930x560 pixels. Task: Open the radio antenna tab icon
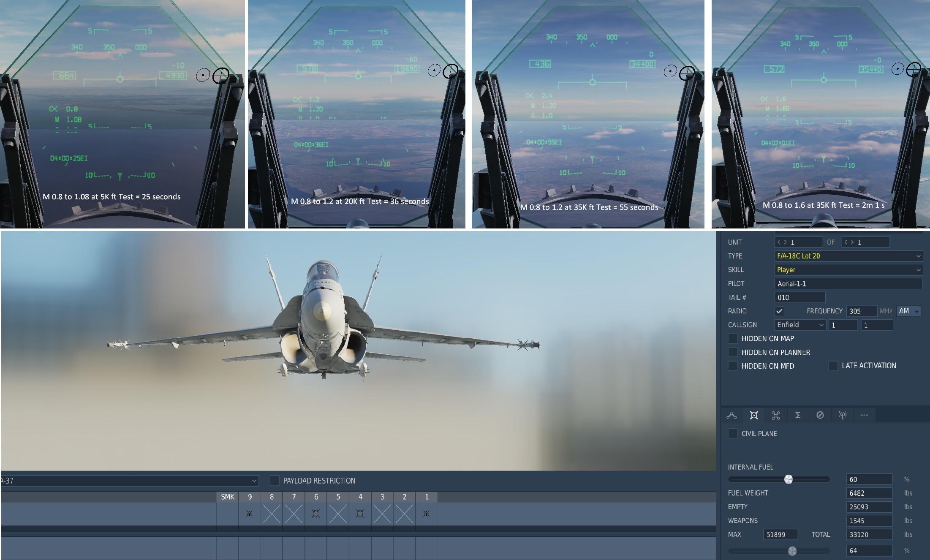tap(842, 416)
